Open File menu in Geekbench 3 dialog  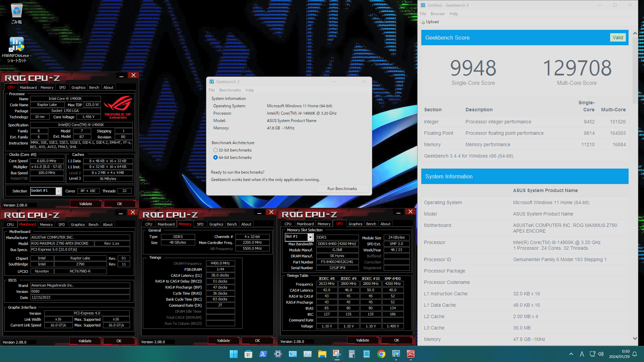tap(212, 90)
